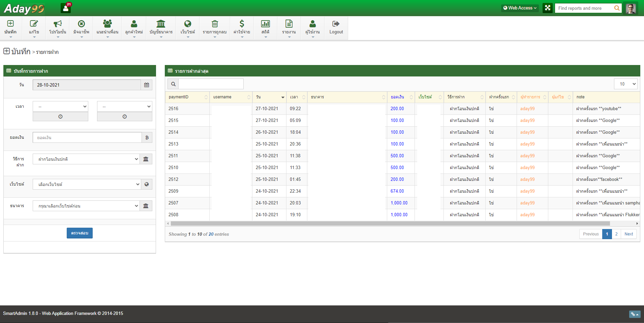Click the clock button under the minute dropdown
Image resolution: width=644 pixels, height=323 pixels.
(125, 117)
